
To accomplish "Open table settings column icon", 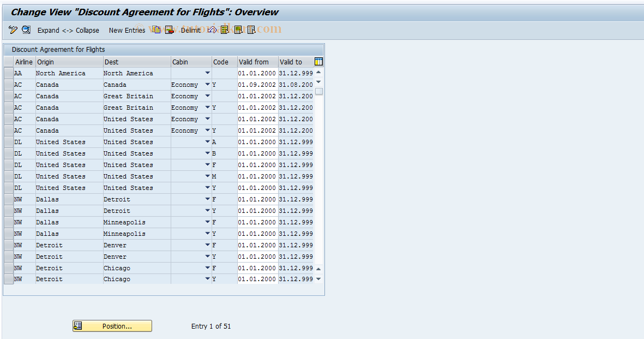I will (x=318, y=62).
